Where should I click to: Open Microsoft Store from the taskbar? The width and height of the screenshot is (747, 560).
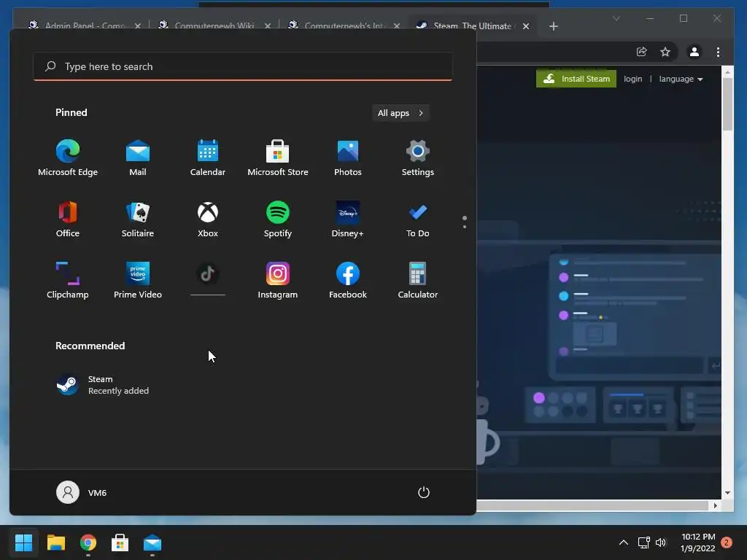pyautogui.click(x=120, y=542)
